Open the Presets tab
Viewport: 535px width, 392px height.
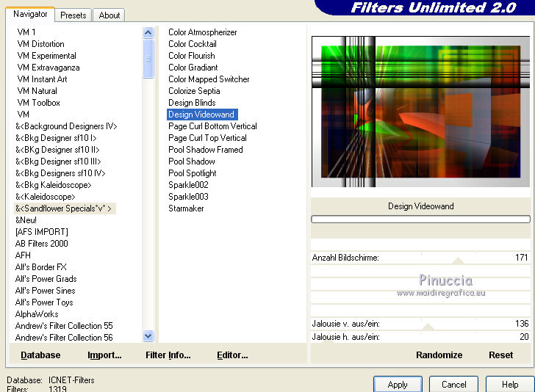(x=73, y=15)
